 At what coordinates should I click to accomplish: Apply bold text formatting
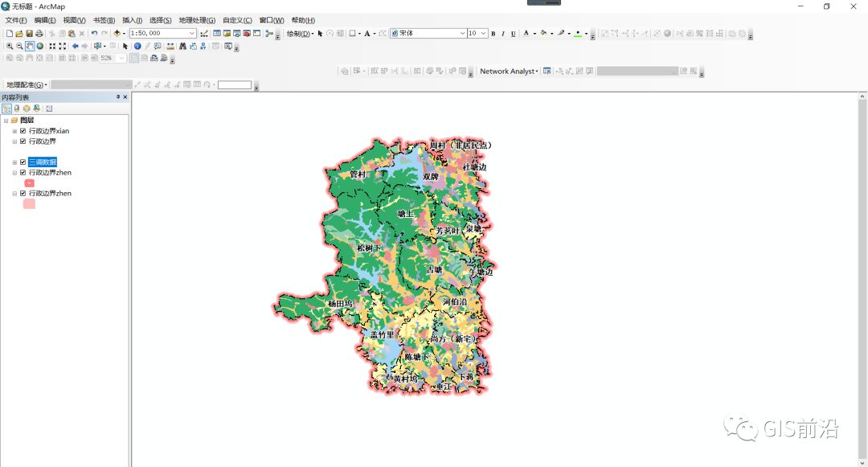[x=492, y=35]
